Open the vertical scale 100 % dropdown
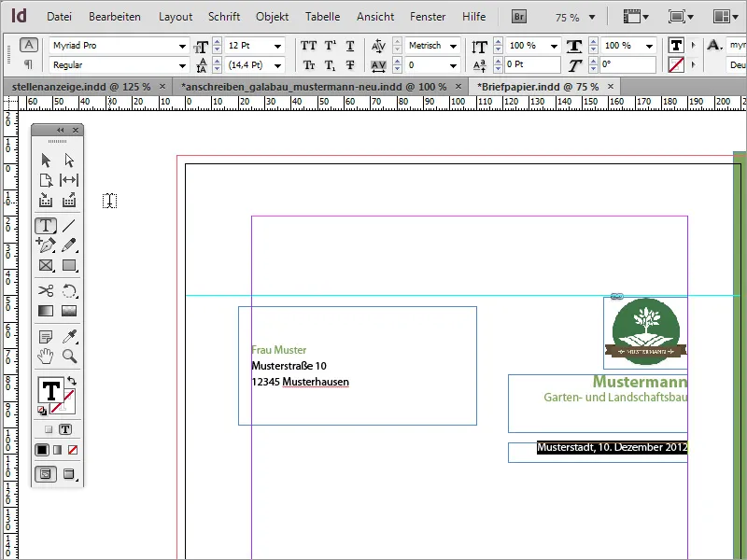 554,46
